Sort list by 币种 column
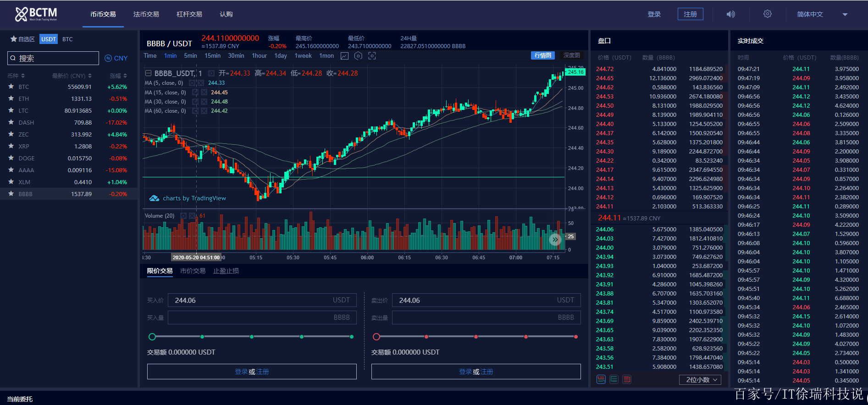Viewport: 868px width, 405px height. point(16,76)
